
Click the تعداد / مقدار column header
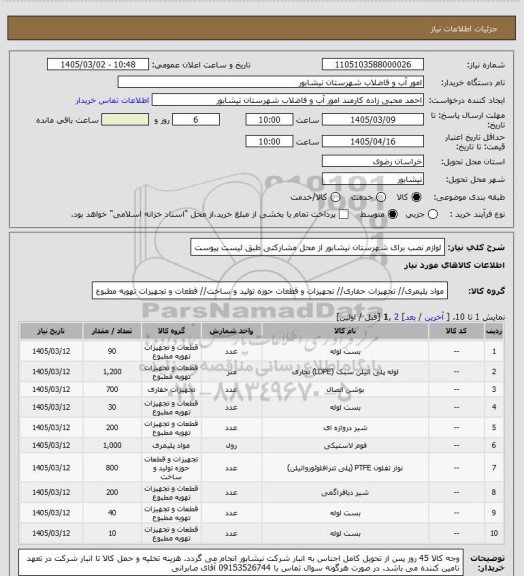(112, 331)
